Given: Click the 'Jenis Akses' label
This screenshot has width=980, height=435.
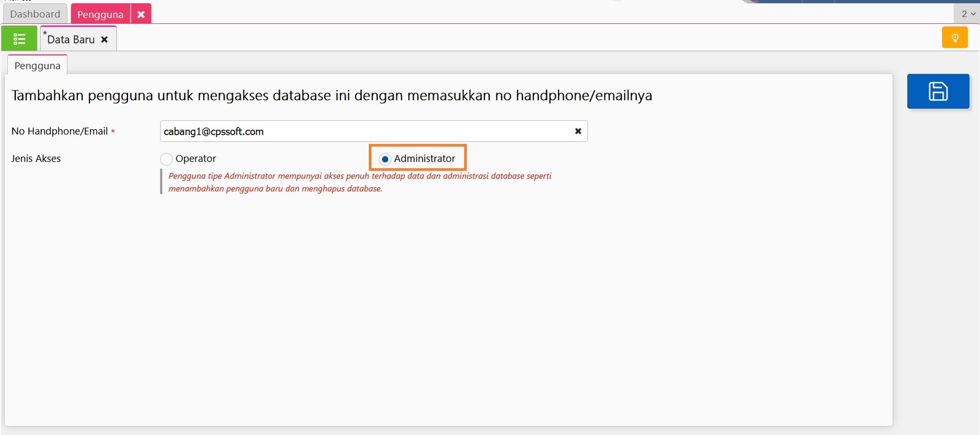Looking at the screenshot, I should click(x=36, y=159).
